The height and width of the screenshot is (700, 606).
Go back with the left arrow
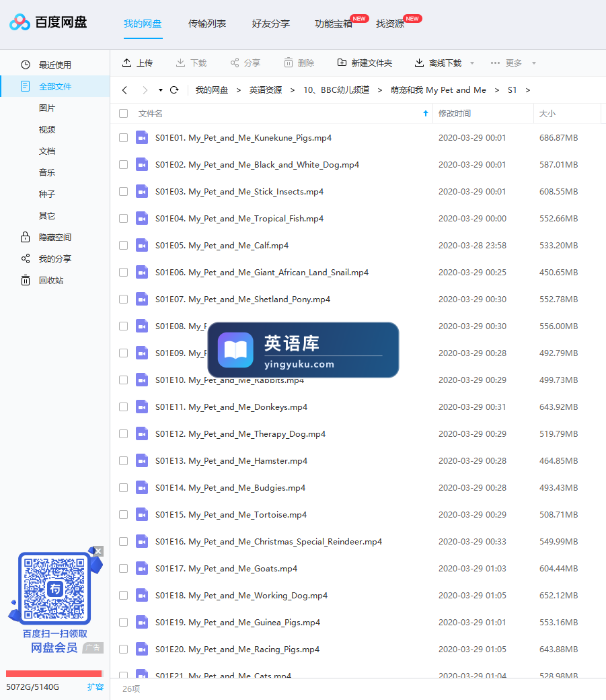[x=124, y=90]
